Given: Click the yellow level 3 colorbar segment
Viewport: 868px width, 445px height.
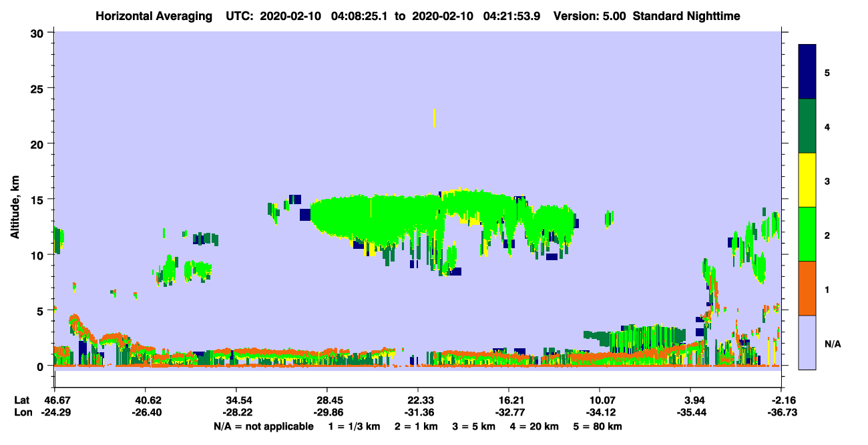Looking at the screenshot, I should click(807, 180).
